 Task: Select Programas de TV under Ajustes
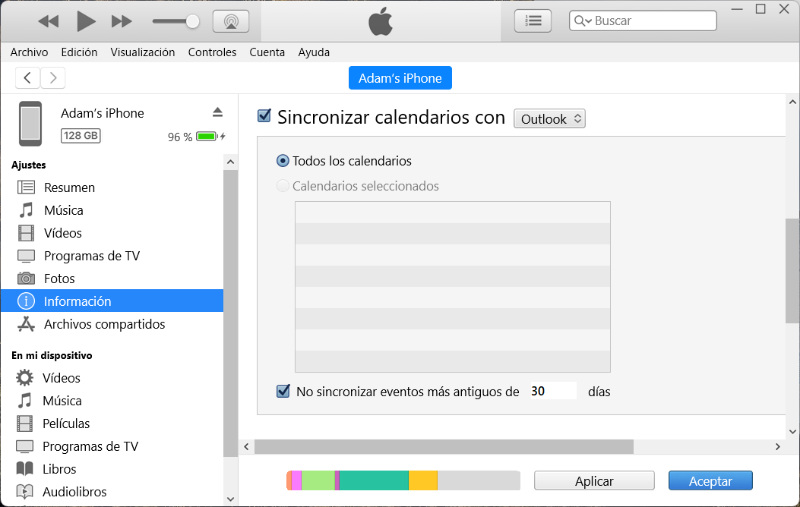tap(112, 256)
